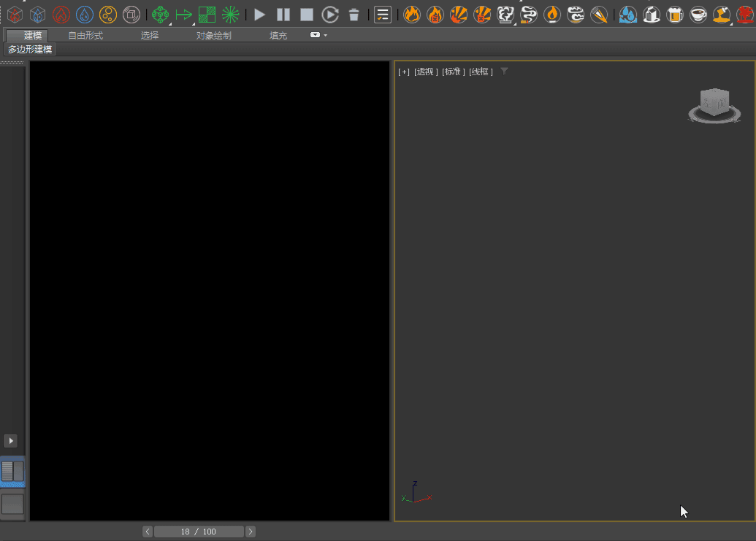Click the green starburst icon
Screen dimensions: 756x541
pos(231,15)
